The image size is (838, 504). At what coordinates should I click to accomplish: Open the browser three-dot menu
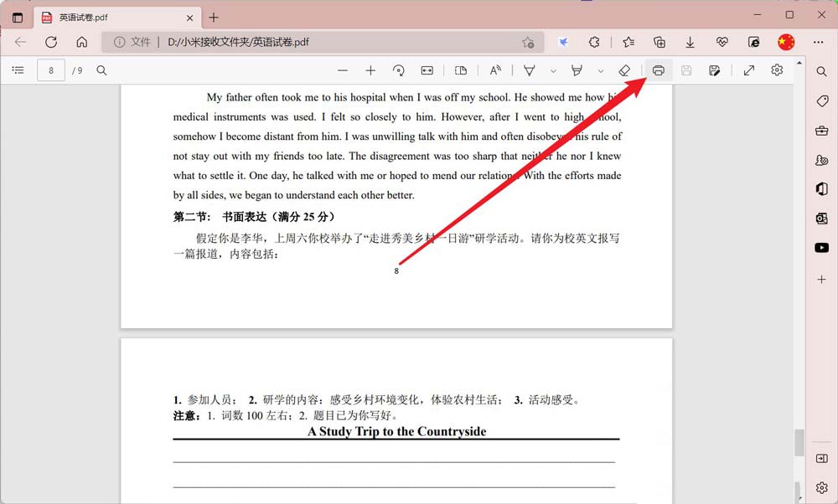818,42
